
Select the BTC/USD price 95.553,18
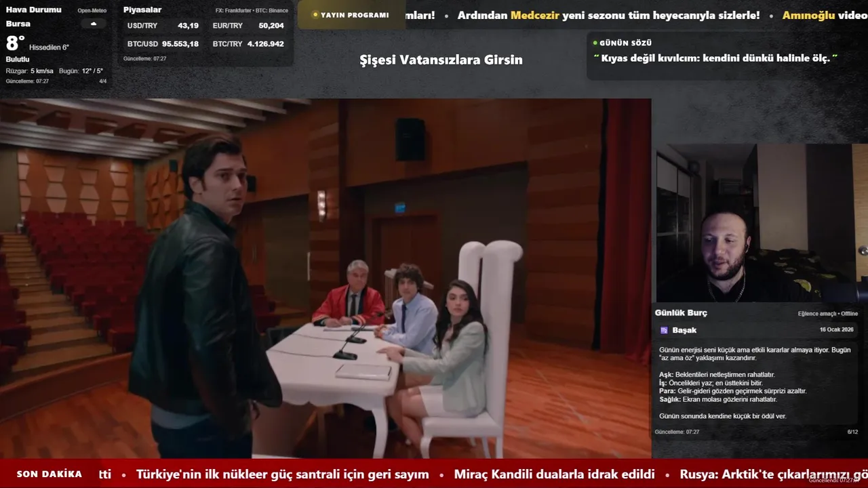[x=180, y=44]
